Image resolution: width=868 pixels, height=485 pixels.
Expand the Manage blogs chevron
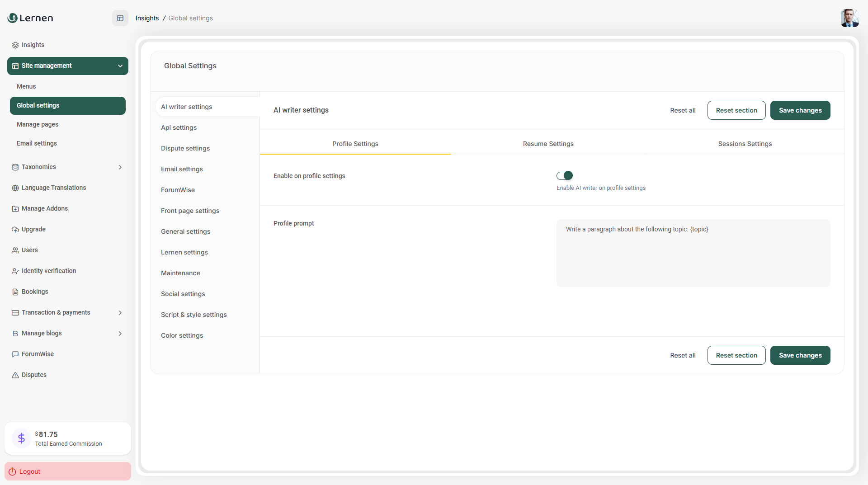pyautogui.click(x=120, y=334)
